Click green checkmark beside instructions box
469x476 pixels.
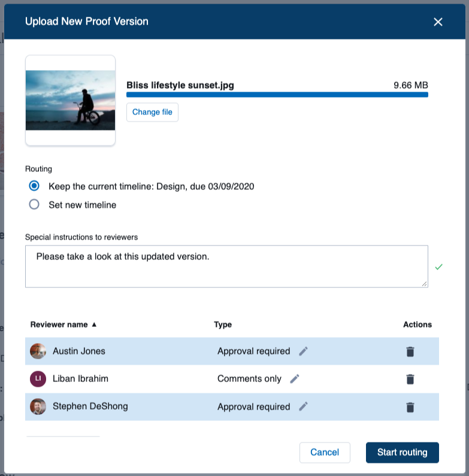pos(438,267)
